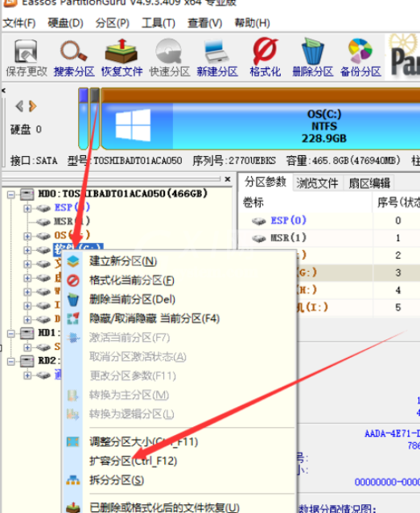The image size is (420, 513).
Task: Click the 快速分区 quick partition icon
Action: (169, 58)
